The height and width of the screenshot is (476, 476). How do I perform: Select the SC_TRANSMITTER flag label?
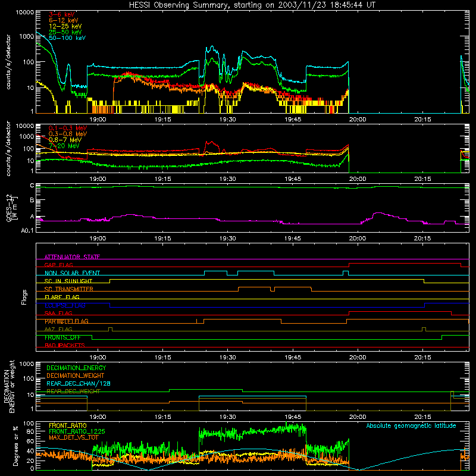69,289
